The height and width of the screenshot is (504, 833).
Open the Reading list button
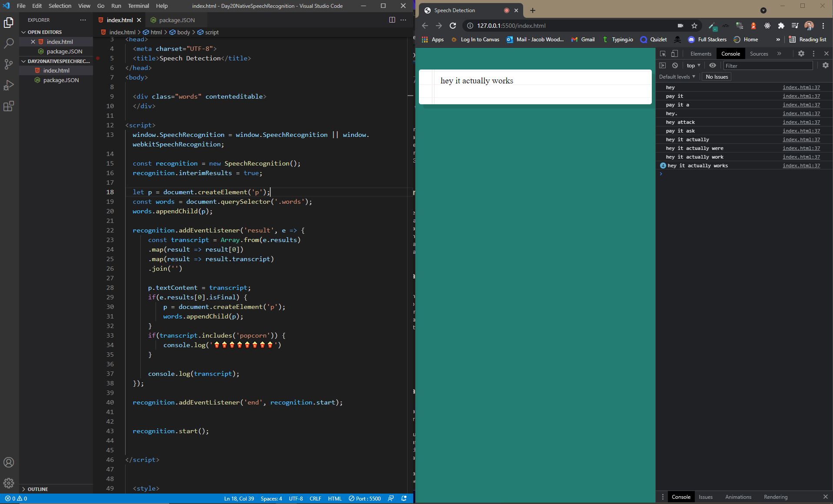coord(808,40)
